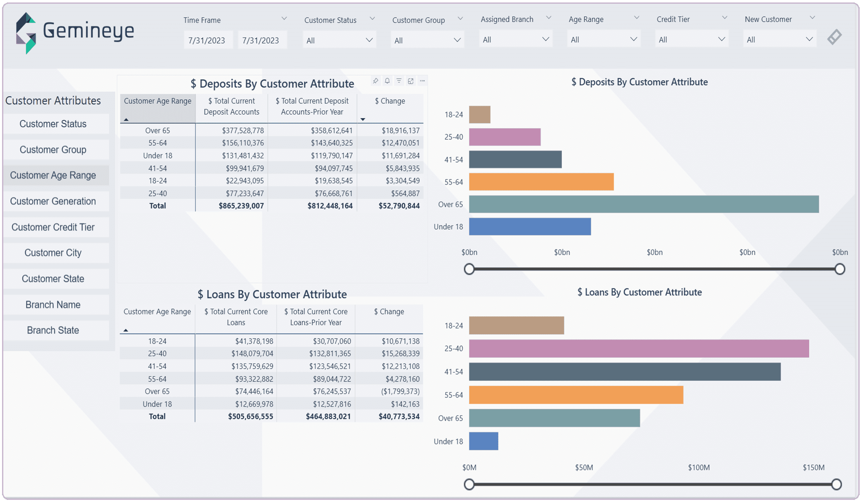Pin the Deposits table visual

[375, 81]
